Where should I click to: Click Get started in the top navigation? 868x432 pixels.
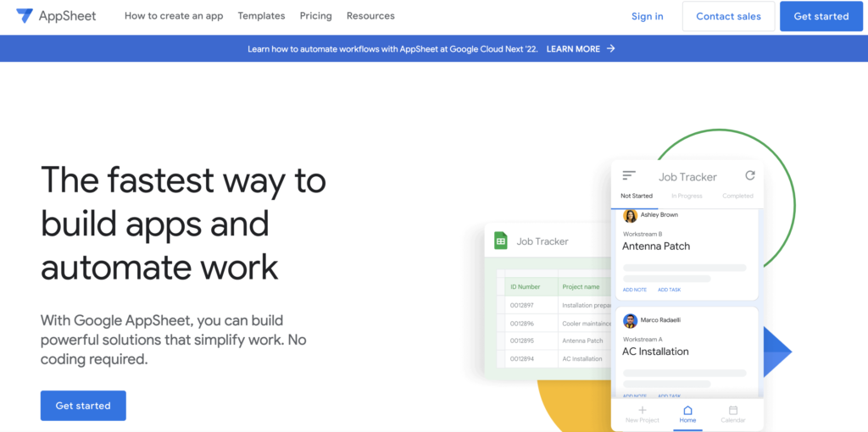(x=821, y=17)
